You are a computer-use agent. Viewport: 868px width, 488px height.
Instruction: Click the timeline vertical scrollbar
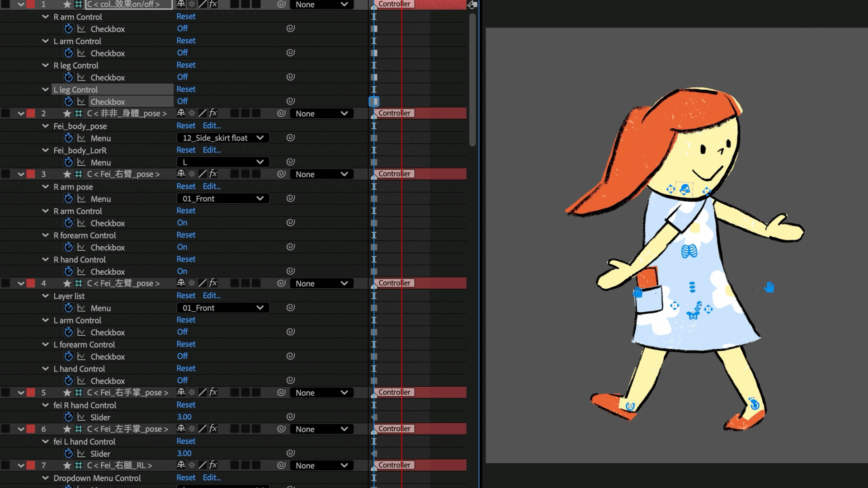tap(472, 80)
